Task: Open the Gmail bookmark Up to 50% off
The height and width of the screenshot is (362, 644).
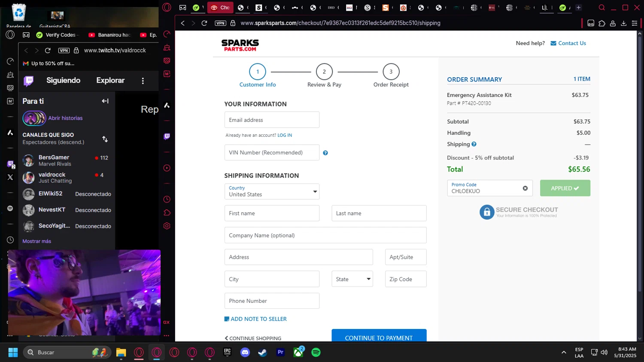Action: click(49, 63)
